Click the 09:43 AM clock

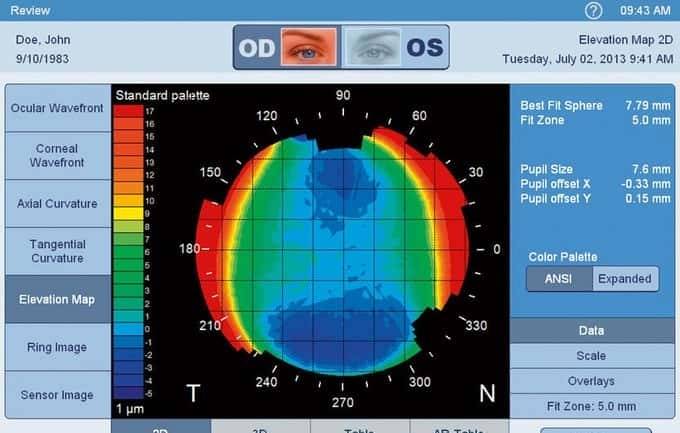(x=645, y=10)
